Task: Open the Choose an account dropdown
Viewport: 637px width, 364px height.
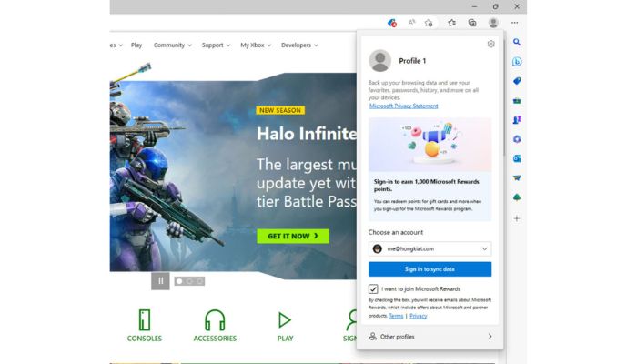Action: click(430, 248)
